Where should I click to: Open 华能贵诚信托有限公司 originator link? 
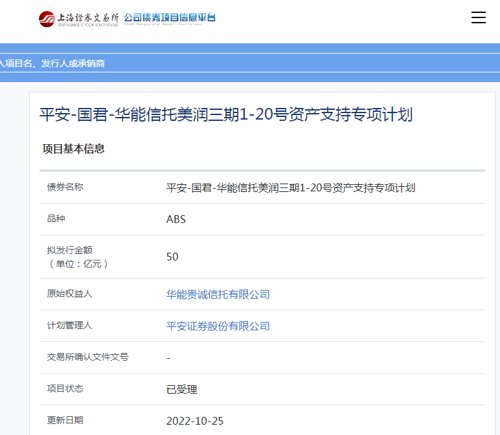pyautogui.click(x=218, y=294)
